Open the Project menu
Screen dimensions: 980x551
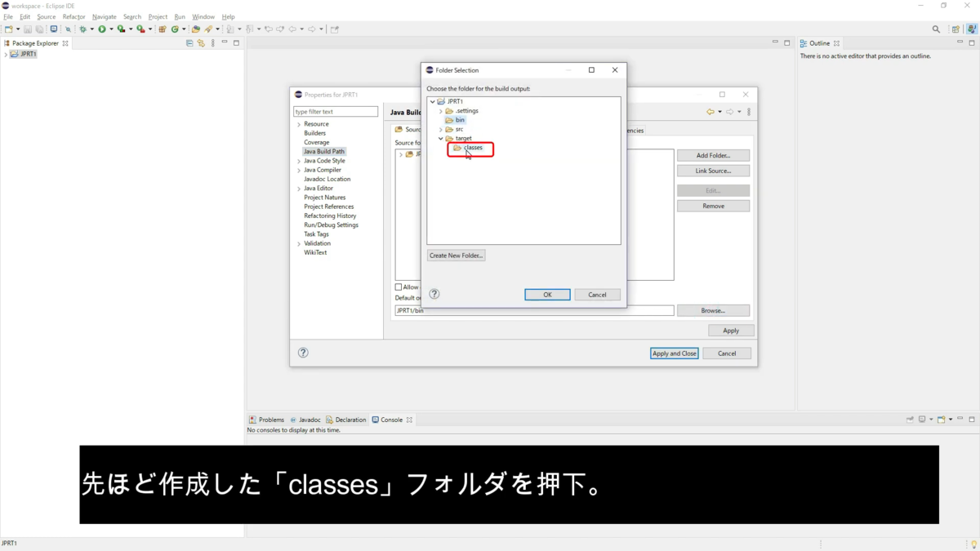tap(158, 16)
